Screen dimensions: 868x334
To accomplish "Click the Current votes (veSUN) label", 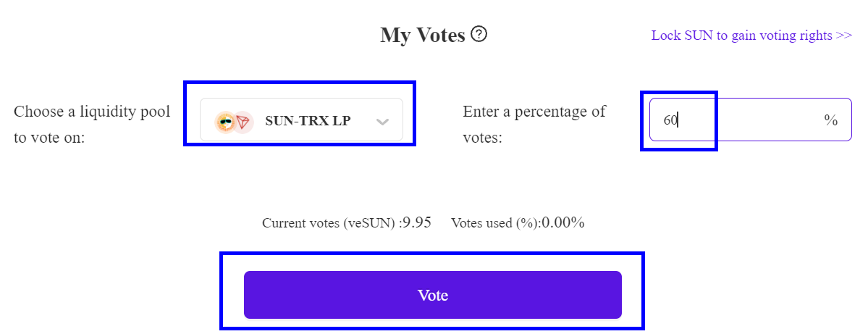I will [x=329, y=223].
